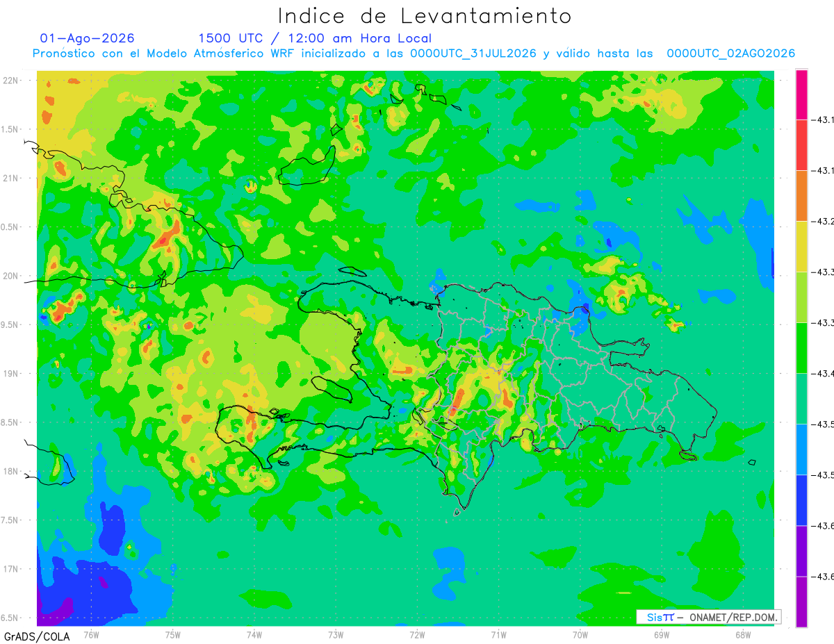Click the light blue legend swatch
Image resolution: width=834 pixels, height=644 pixels.
pyautogui.click(x=801, y=449)
